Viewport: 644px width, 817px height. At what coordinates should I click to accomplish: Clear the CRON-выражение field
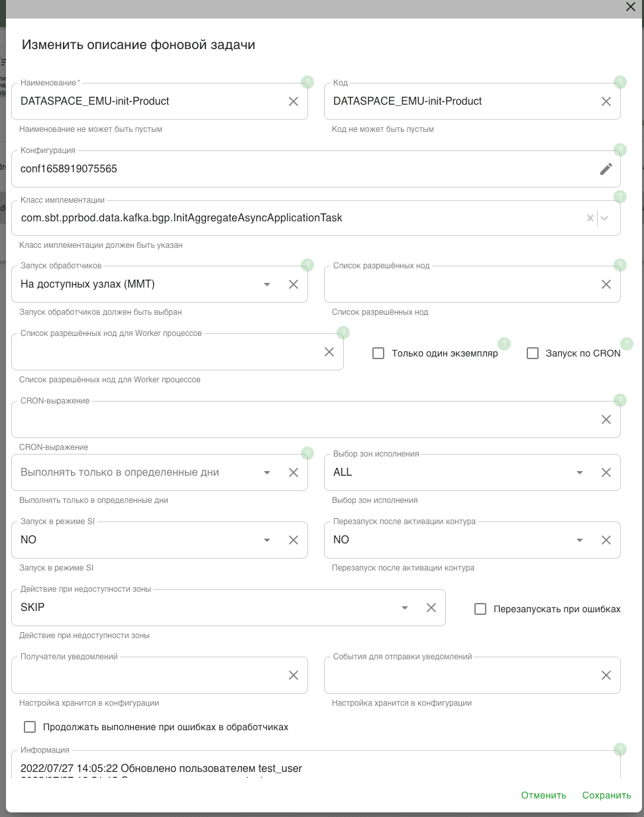point(606,419)
